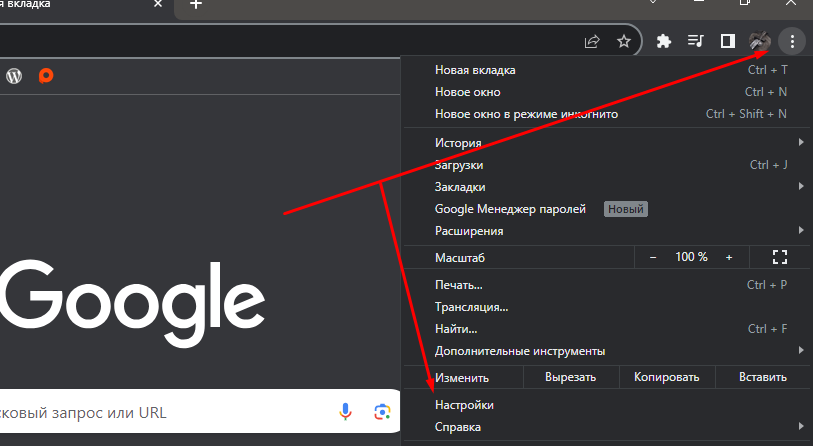Expand the История submenu

pyautogui.click(x=607, y=143)
